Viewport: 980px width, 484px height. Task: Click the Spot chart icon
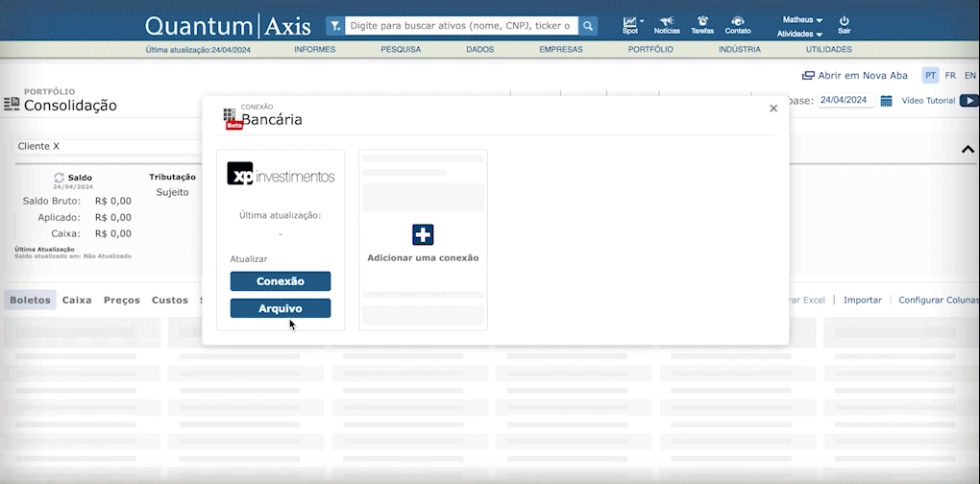tap(630, 21)
